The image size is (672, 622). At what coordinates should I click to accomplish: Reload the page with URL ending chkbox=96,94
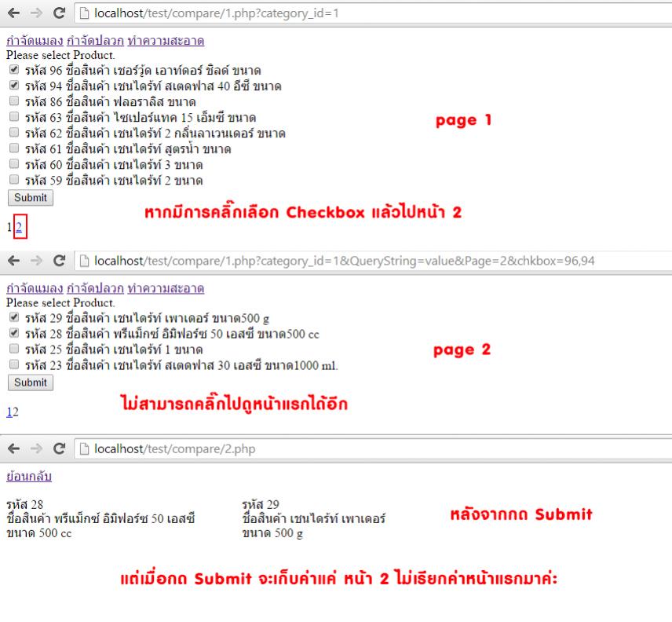tap(59, 261)
